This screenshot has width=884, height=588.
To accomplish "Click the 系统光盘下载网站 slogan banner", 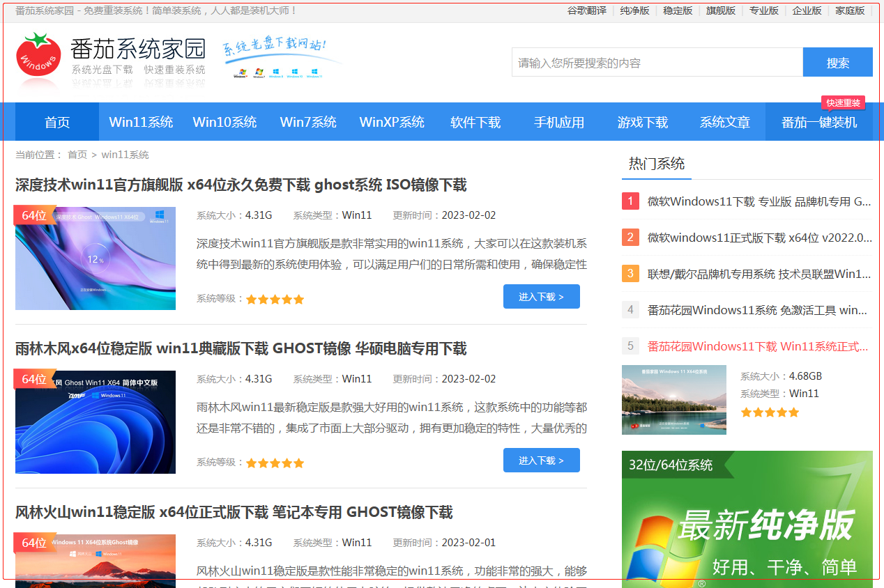I will click(283, 59).
